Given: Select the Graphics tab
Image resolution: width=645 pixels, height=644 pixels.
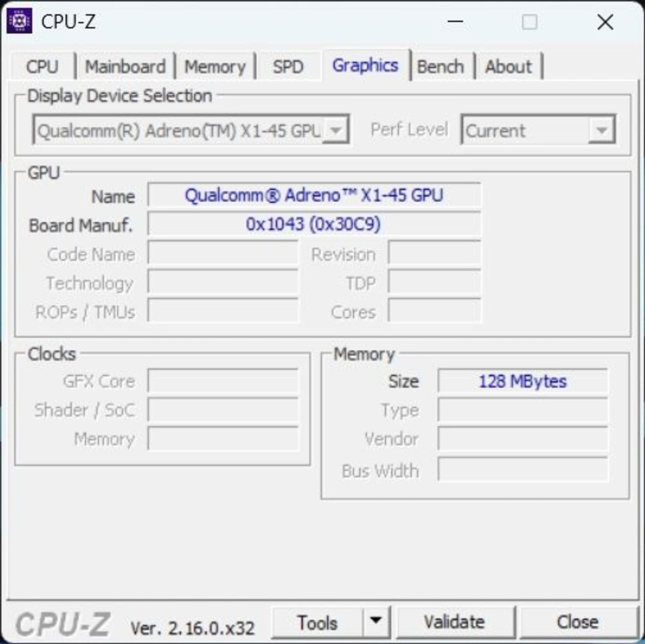Looking at the screenshot, I should (365, 65).
